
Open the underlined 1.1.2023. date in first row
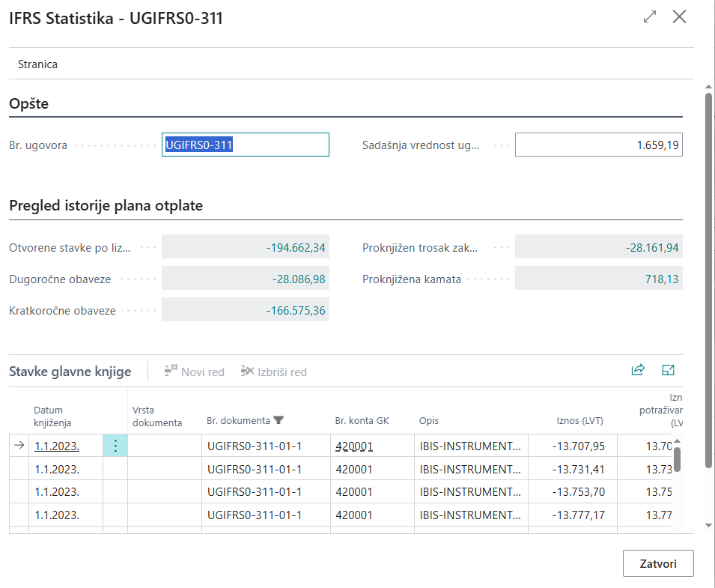[x=57, y=446]
